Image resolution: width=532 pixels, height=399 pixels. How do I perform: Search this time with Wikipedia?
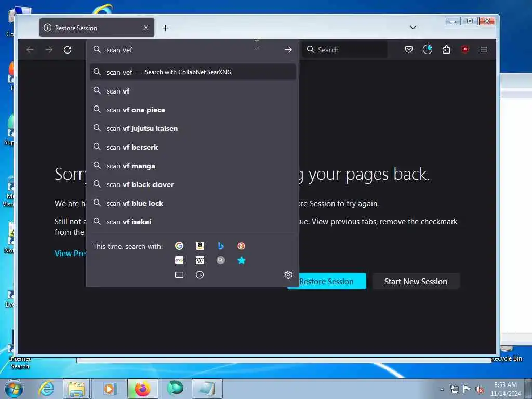click(200, 260)
